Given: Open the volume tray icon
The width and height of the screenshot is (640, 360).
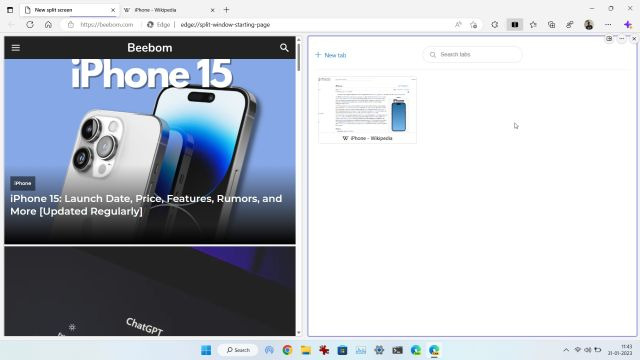Looking at the screenshot, I should click(x=588, y=350).
